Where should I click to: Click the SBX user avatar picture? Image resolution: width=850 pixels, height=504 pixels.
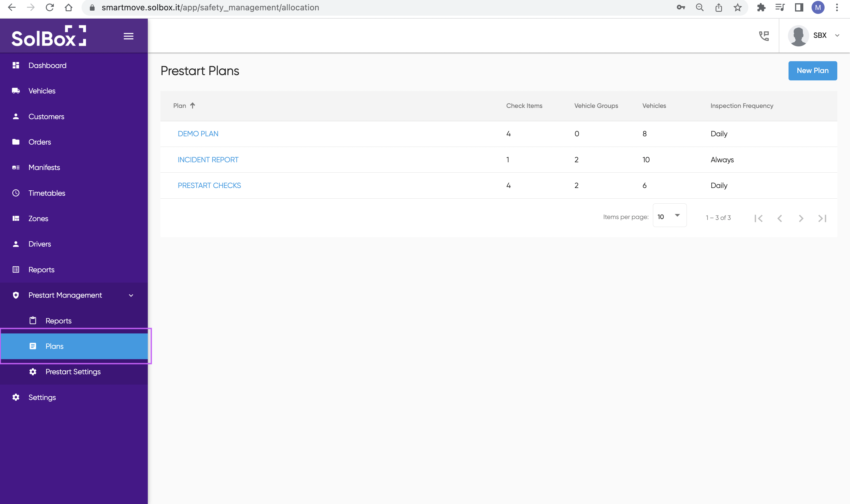[798, 36]
